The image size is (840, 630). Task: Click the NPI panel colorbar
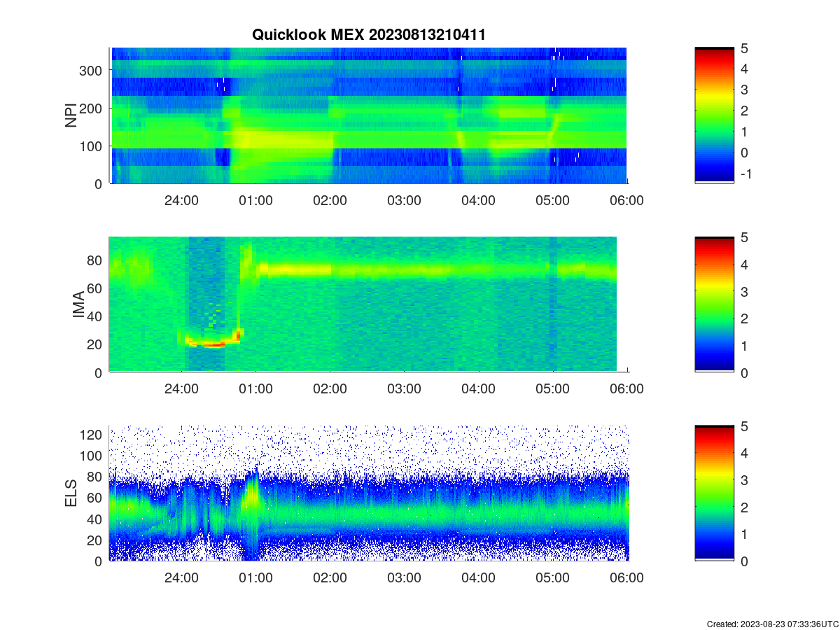pos(714,115)
